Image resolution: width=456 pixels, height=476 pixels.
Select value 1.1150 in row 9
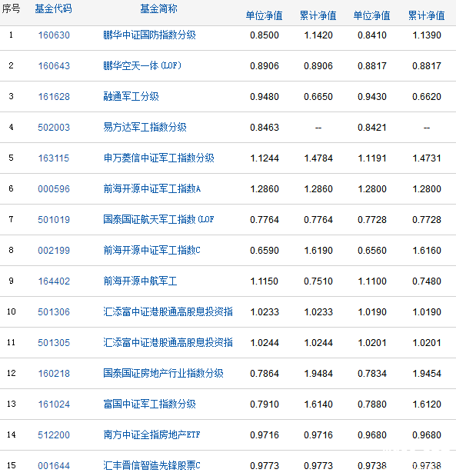point(265,281)
